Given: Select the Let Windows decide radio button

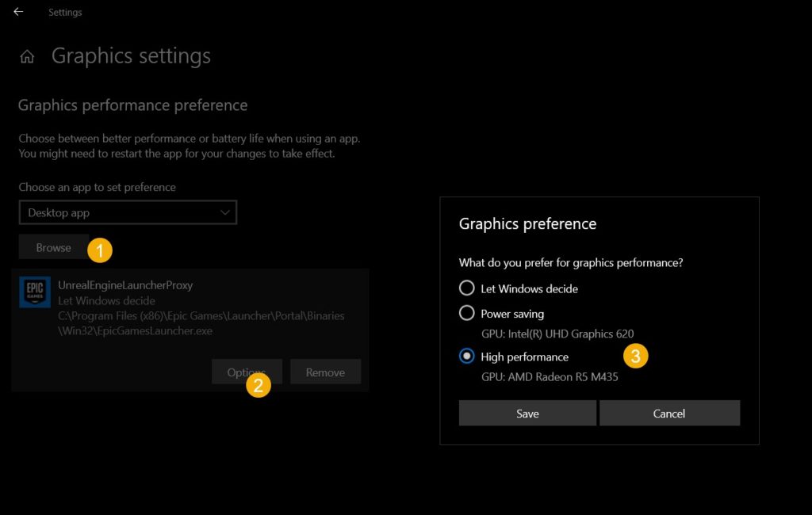Looking at the screenshot, I should point(466,288).
